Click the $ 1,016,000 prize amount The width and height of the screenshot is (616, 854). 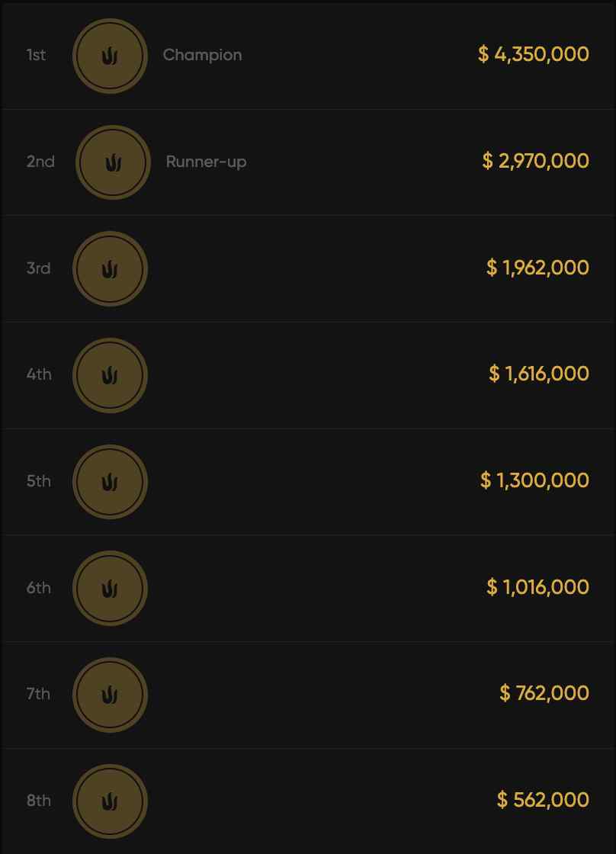[x=537, y=587]
